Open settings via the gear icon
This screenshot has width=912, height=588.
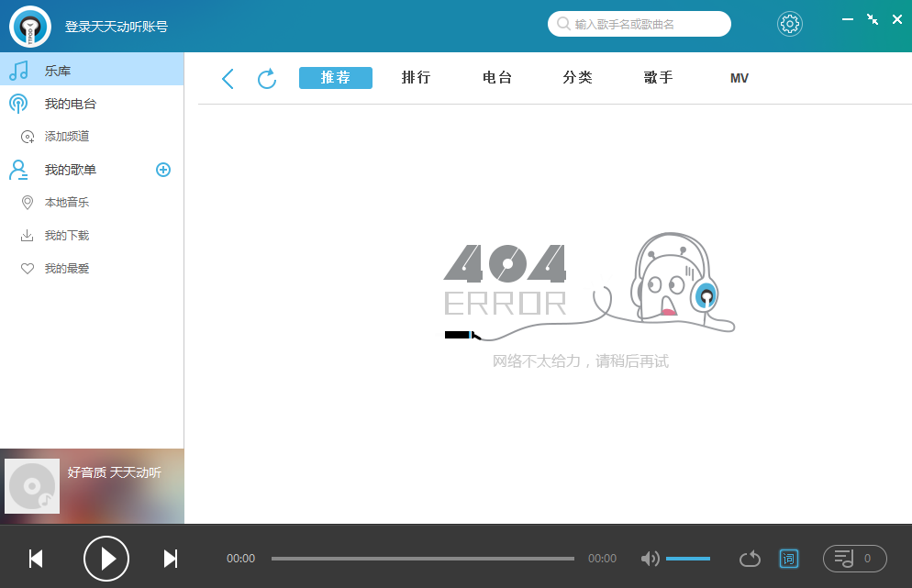pyautogui.click(x=789, y=24)
